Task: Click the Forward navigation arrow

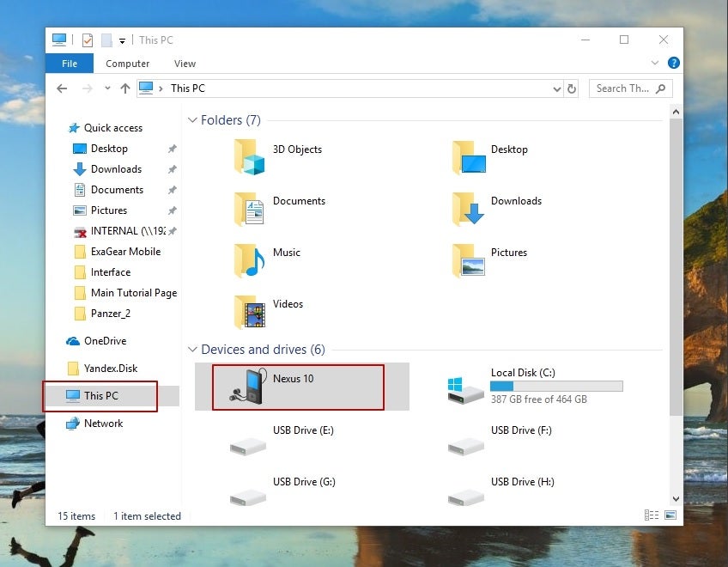Action: (x=88, y=88)
